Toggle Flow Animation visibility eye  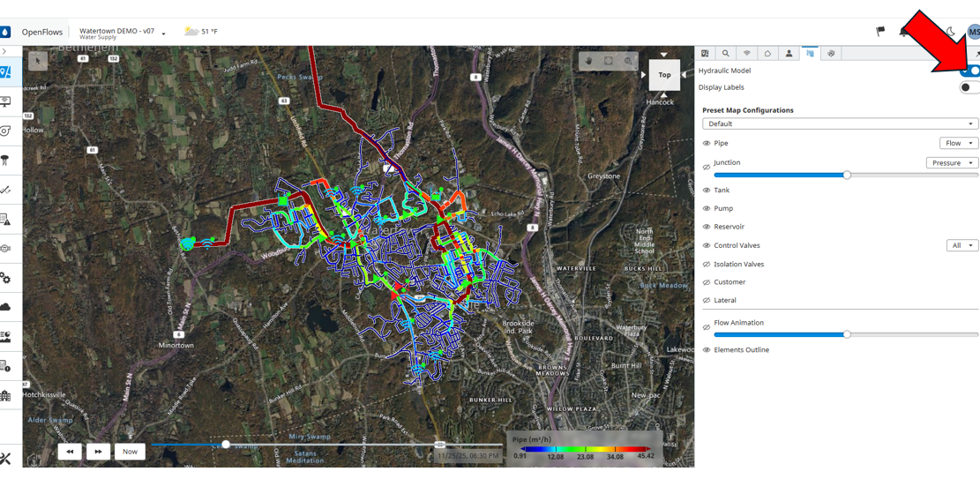pos(707,327)
